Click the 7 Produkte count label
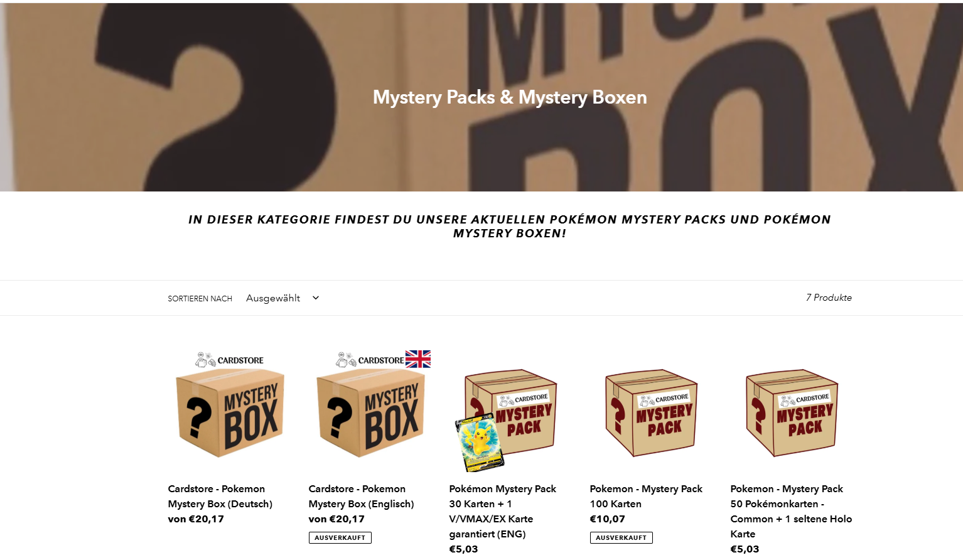 tap(829, 298)
